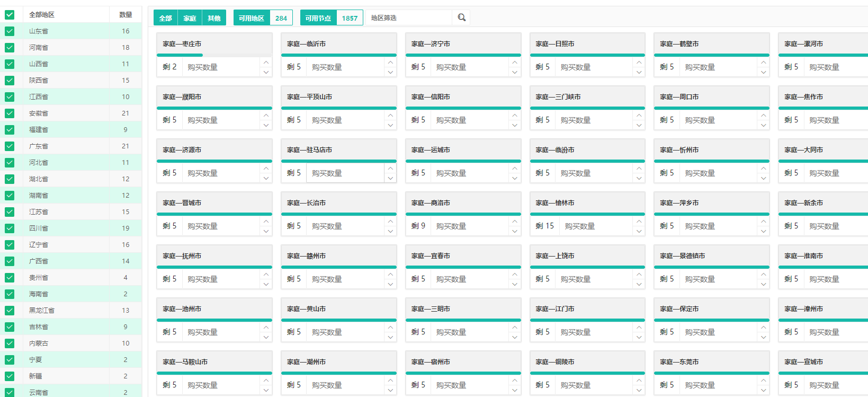
Task: Decrease quantity for 家庭—商洛市
Action: [515, 231]
